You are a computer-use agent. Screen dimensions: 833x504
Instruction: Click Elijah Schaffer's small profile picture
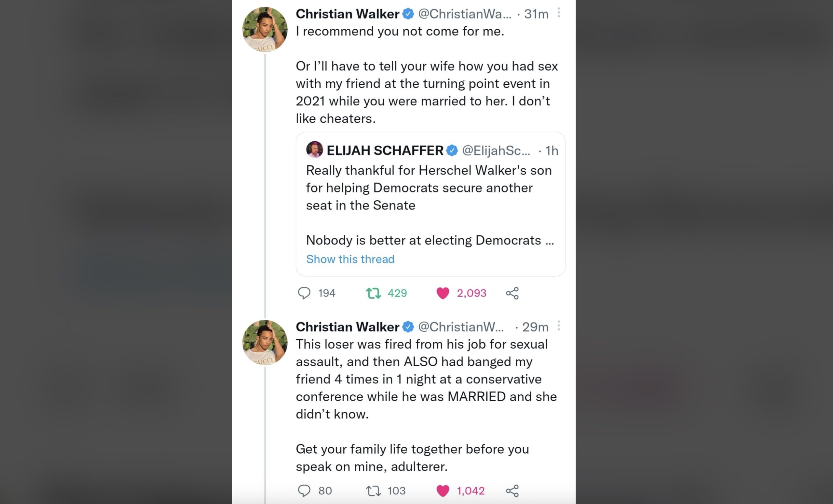(314, 150)
